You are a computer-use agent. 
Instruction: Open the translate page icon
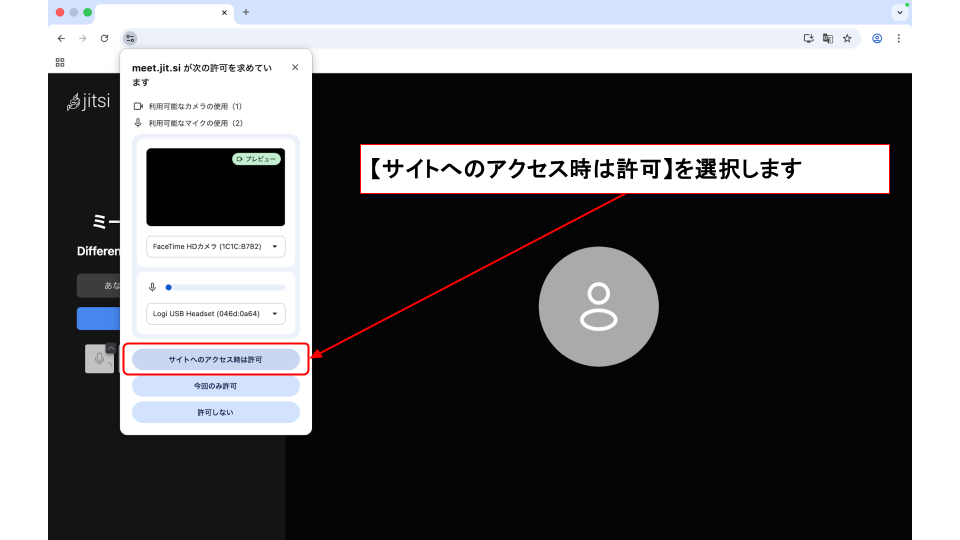pos(828,38)
